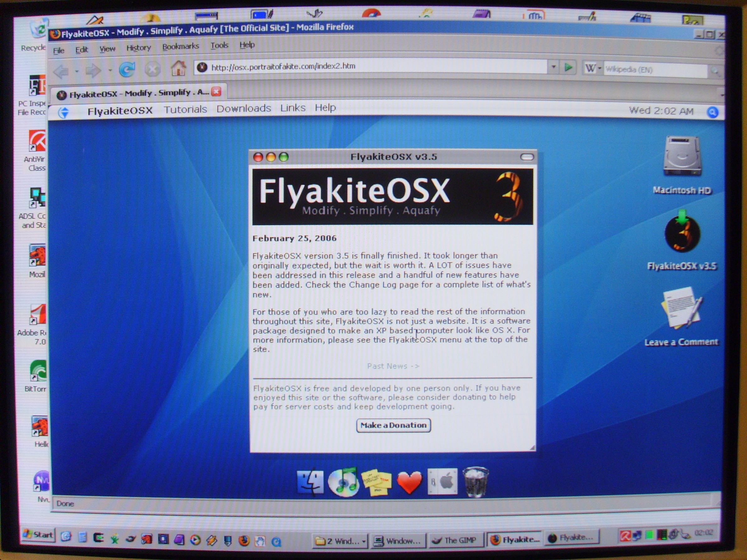This screenshot has height=560, width=747.
Task: Click the Trash can icon in the dock
Action: [475, 482]
